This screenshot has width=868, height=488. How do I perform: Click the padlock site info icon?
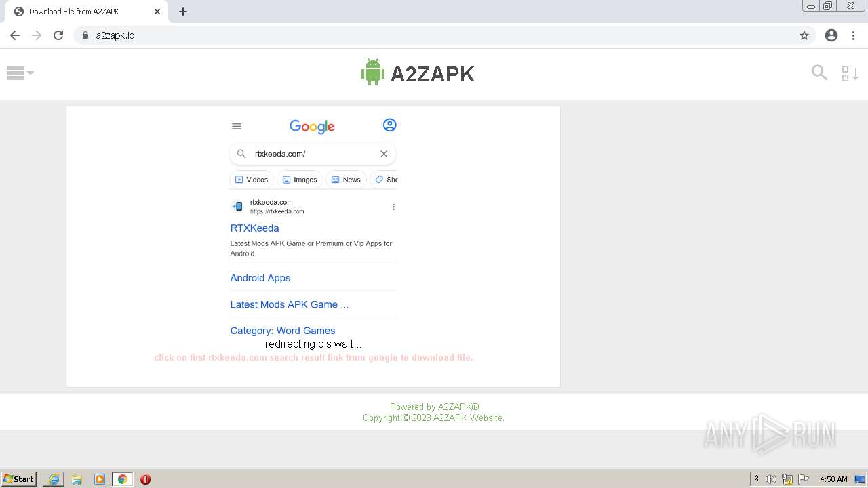[x=85, y=35]
